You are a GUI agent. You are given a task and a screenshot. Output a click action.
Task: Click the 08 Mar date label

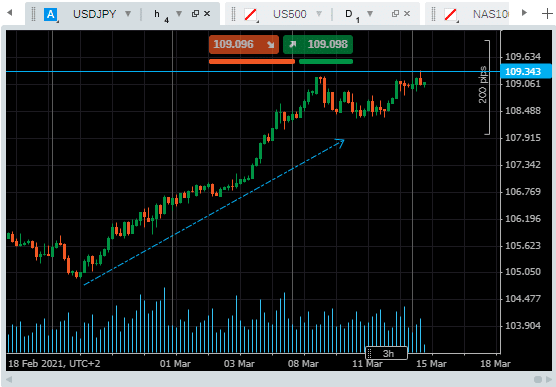tap(303, 364)
